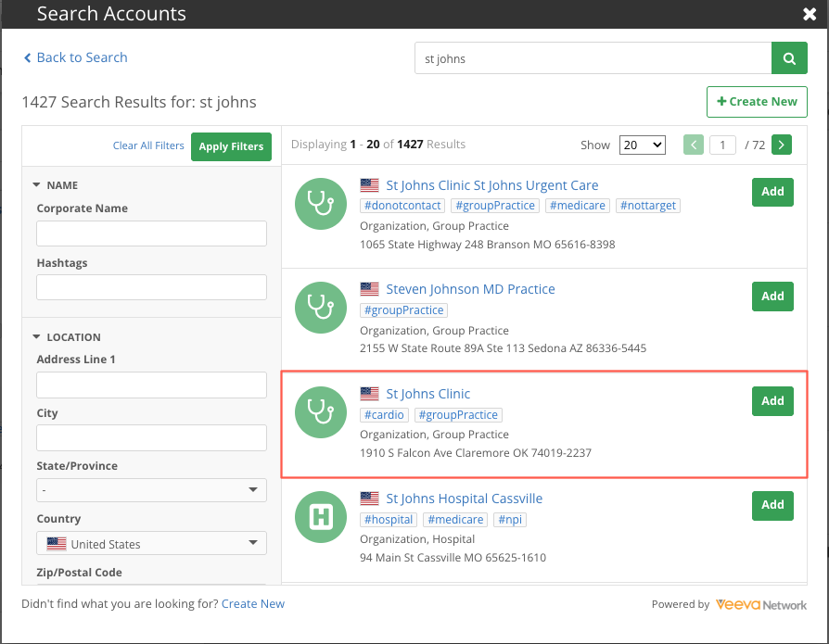
Task: Click the previous page arrow
Action: click(x=693, y=145)
